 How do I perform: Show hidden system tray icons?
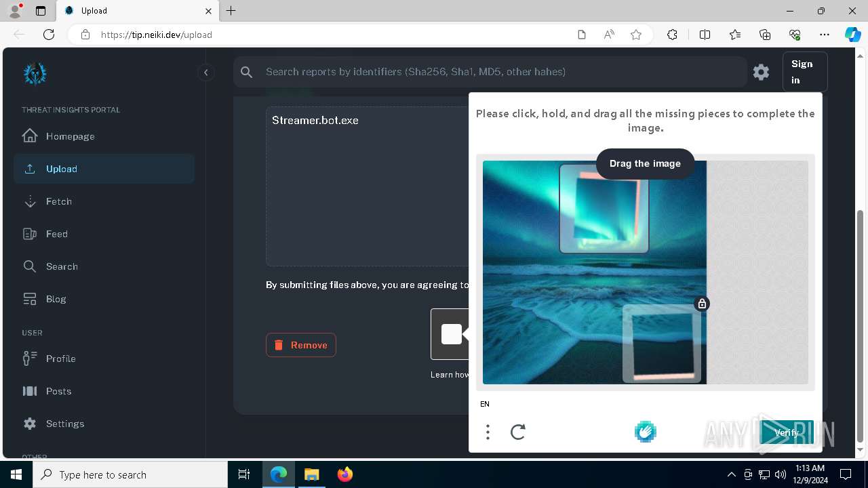(x=732, y=474)
